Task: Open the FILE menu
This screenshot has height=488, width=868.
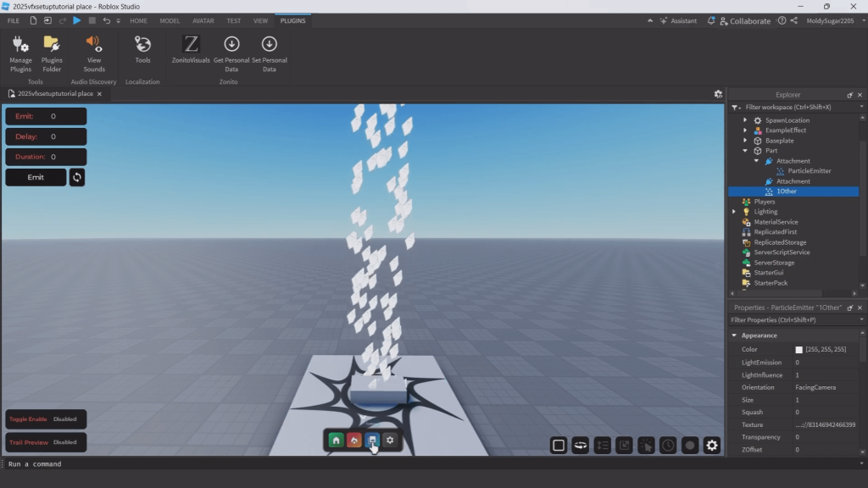Action: (14, 20)
